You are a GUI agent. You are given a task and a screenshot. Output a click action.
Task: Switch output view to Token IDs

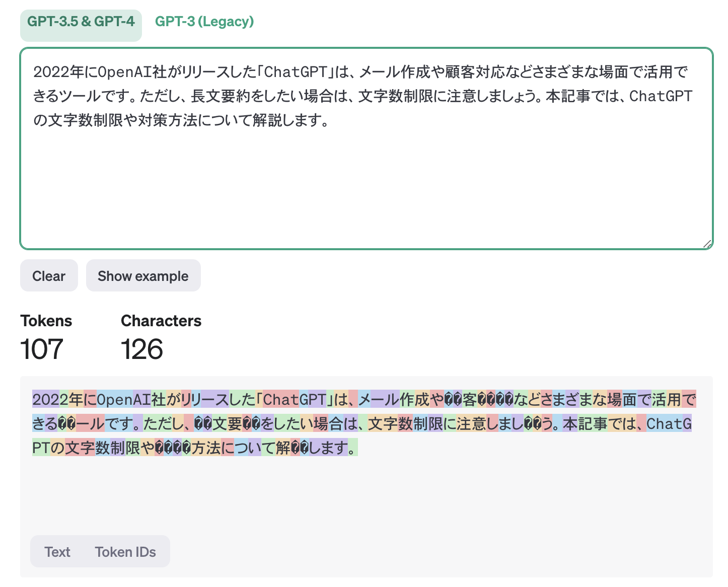click(125, 552)
